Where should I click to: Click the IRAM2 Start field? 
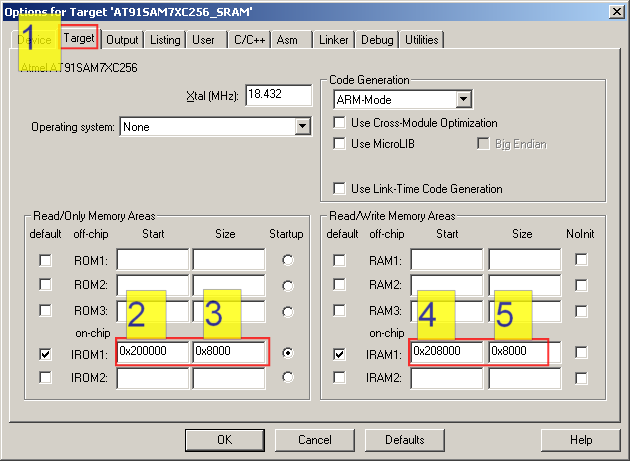click(x=447, y=378)
